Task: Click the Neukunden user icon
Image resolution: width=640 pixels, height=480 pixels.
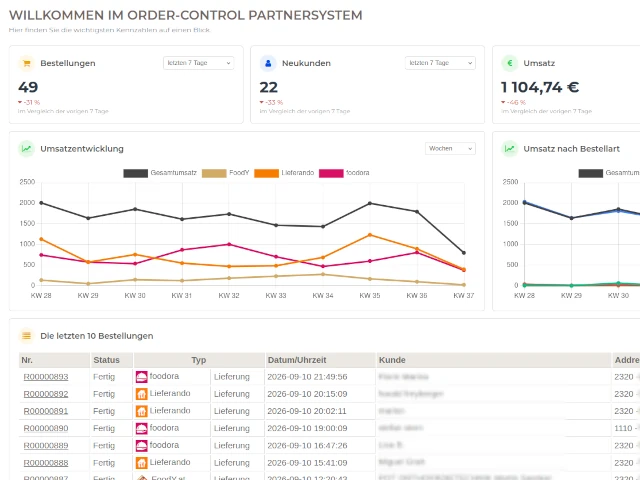Action: pyautogui.click(x=268, y=63)
